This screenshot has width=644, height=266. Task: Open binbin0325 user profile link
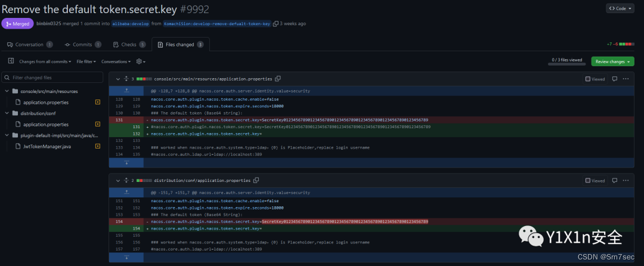coord(49,23)
